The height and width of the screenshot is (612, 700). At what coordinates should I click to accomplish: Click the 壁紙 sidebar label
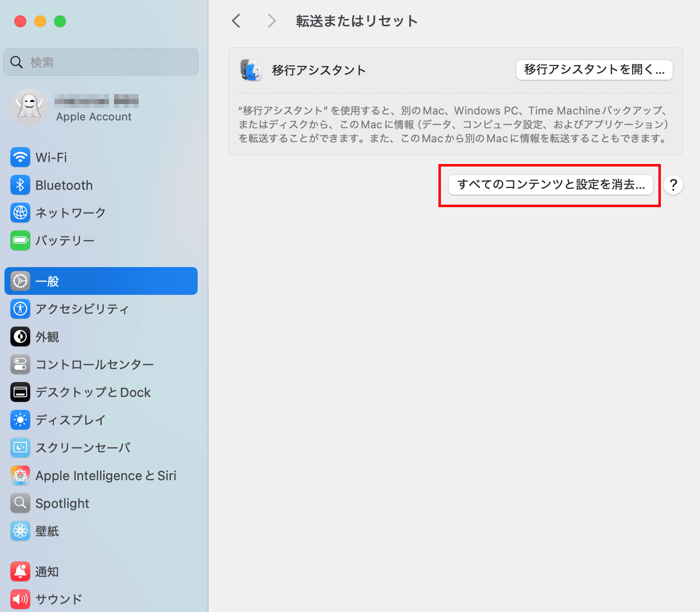click(48, 531)
